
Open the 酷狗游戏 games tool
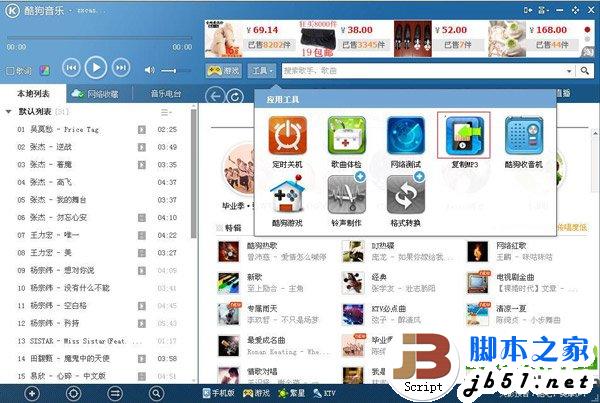[287, 195]
